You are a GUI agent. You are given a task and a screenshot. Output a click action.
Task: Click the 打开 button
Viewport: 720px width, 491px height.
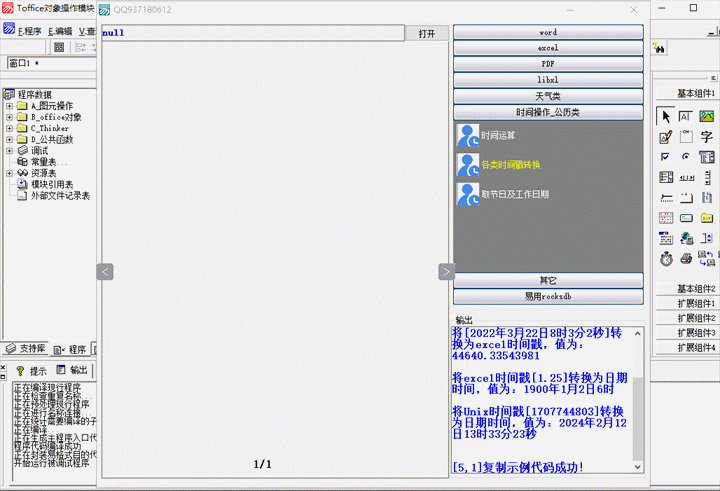pos(427,33)
